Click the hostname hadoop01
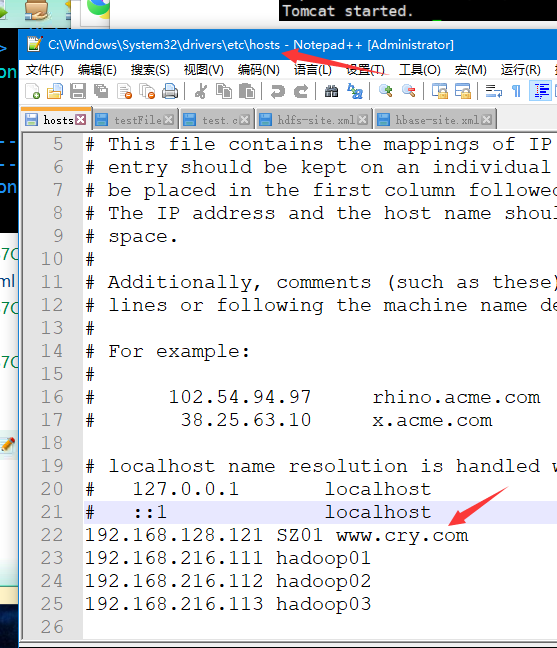Image resolution: width=557 pixels, height=648 pixels. (x=323, y=558)
